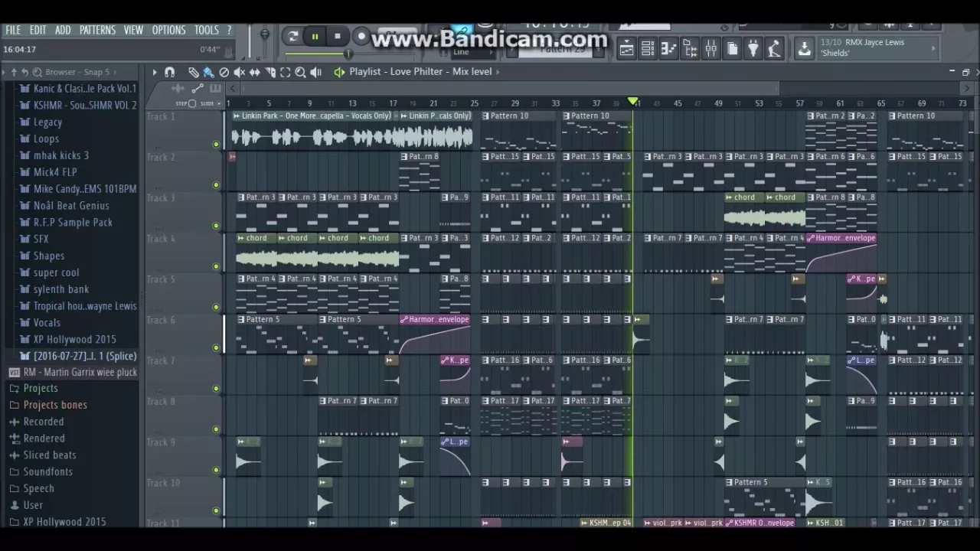Screen dimensions: 980x551
Task: Mute Track 10 using its green dot
Action: (216, 510)
